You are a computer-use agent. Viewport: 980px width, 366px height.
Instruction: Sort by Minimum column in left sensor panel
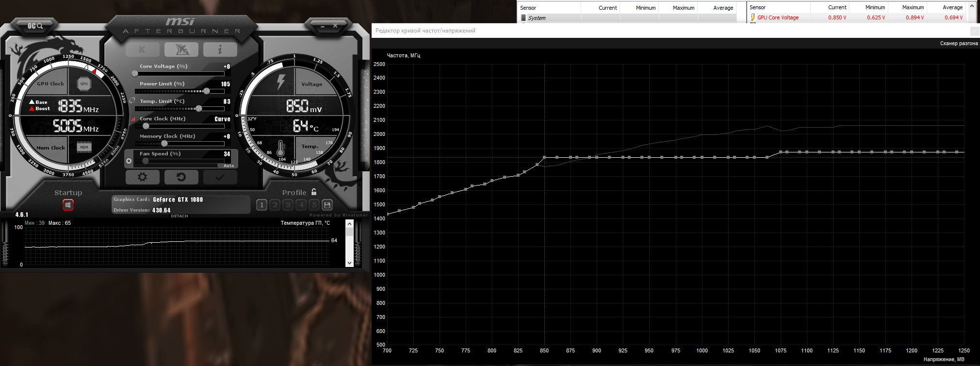pos(639,8)
